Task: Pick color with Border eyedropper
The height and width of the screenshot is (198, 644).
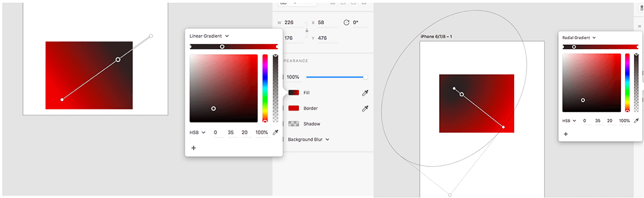Action: pyautogui.click(x=365, y=108)
